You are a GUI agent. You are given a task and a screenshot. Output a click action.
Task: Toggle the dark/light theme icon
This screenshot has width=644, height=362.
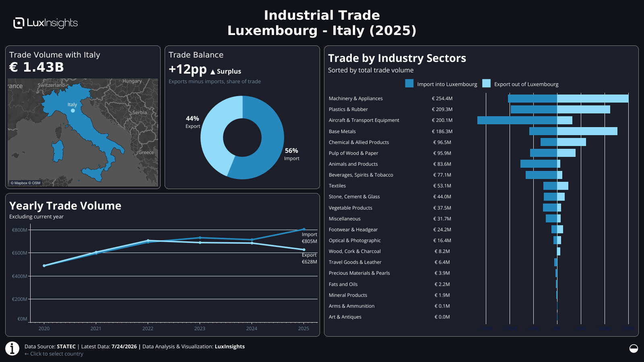pos(634,348)
